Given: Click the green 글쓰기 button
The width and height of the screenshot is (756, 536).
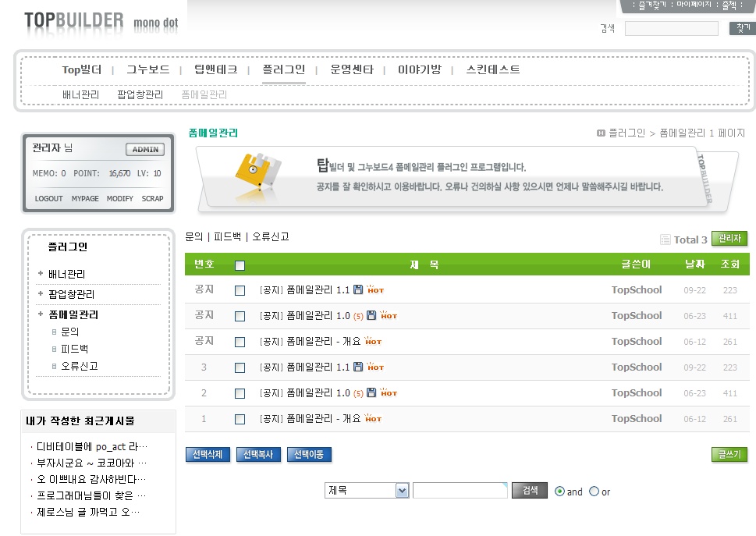Looking at the screenshot, I should pyautogui.click(x=729, y=454).
